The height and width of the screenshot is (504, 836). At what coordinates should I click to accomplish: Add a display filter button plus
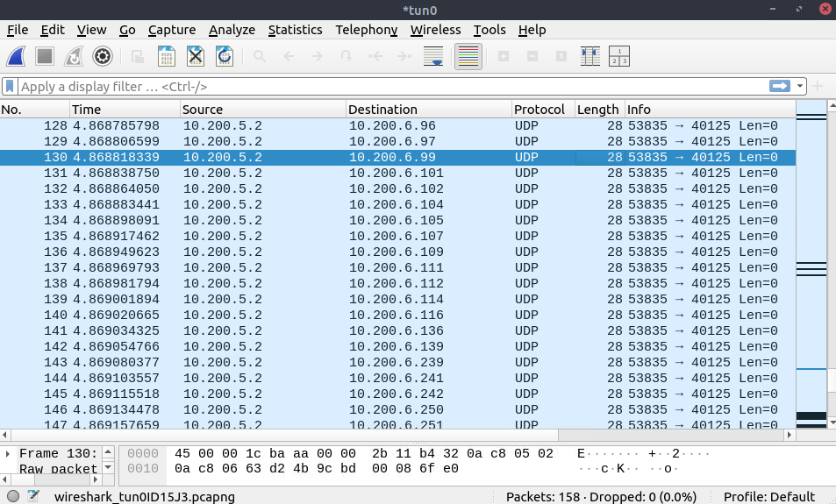(x=818, y=86)
